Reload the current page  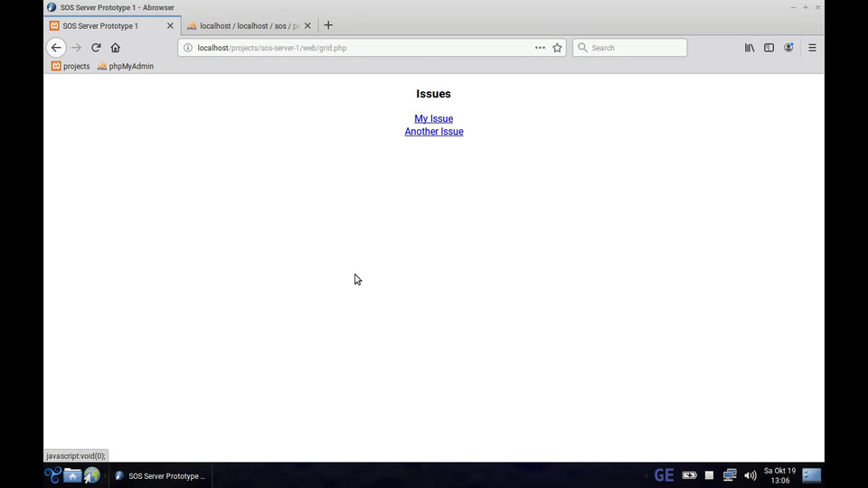(x=96, y=48)
